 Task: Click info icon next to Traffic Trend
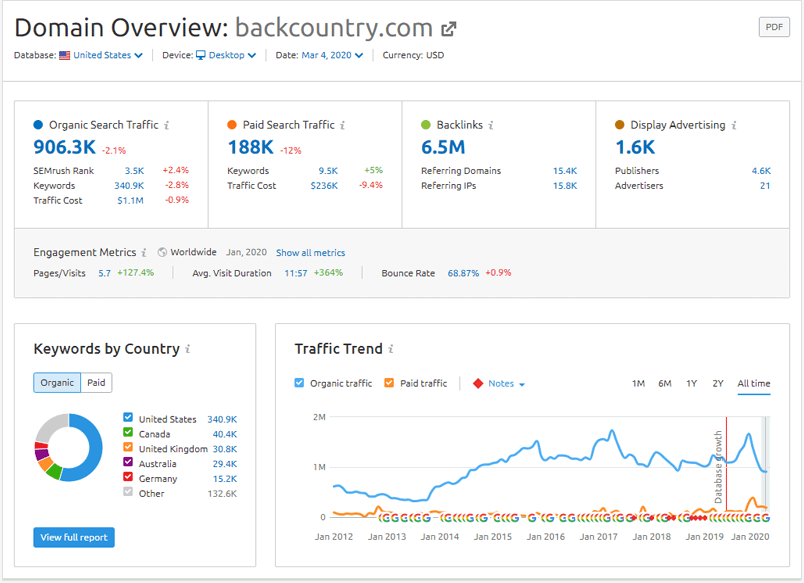point(391,350)
